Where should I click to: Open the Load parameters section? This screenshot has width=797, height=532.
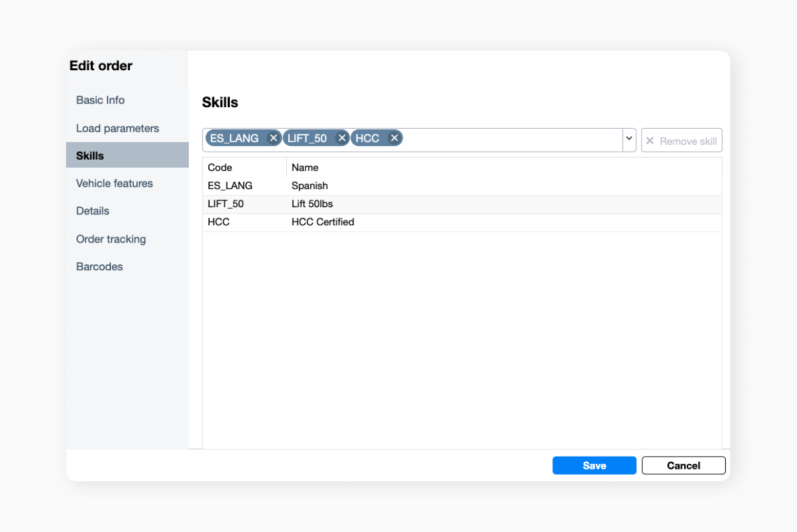117,128
